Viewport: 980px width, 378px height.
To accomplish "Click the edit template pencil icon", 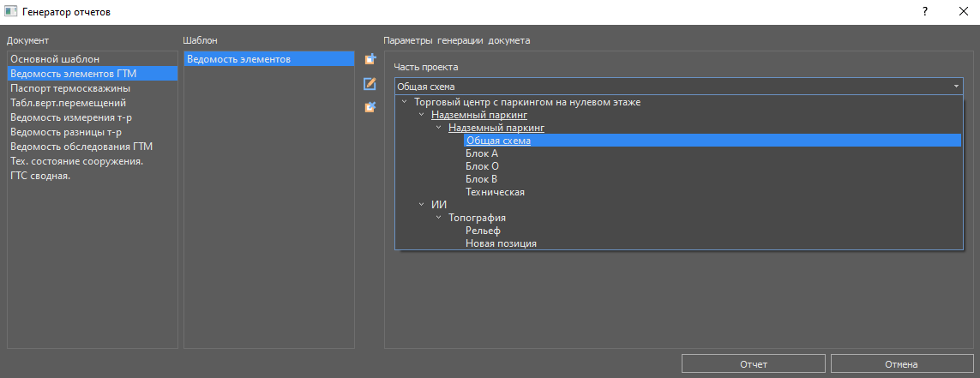I will pyautogui.click(x=370, y=84).
